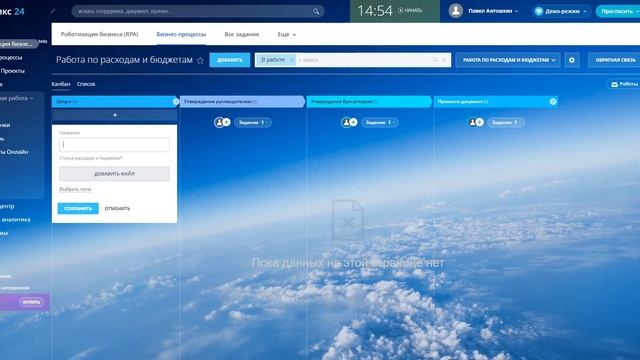The height and width of the screenshot is (360, 640).
Task: Start the workday with the НАЧАТЬ play button
Action: (x=410, y=11)
